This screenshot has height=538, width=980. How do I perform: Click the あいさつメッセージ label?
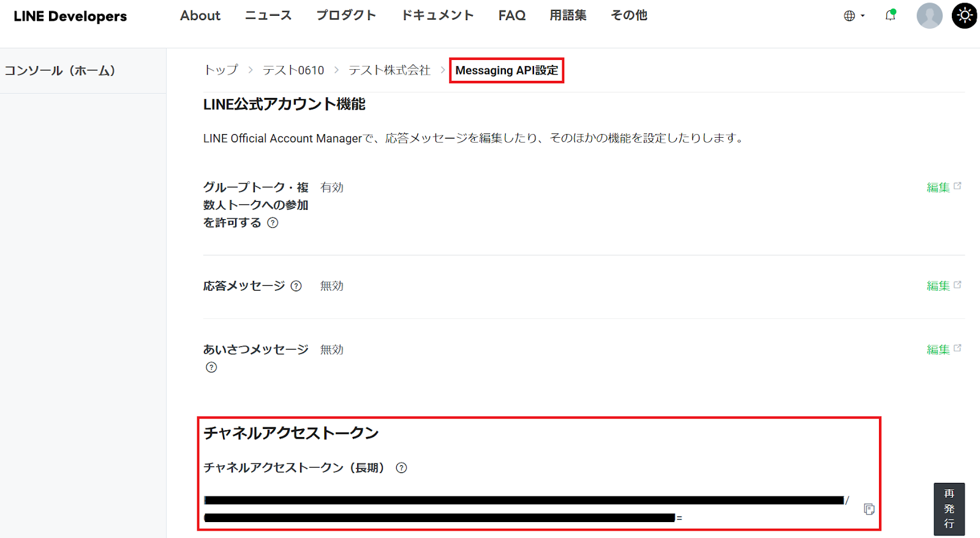coord(256,349)
